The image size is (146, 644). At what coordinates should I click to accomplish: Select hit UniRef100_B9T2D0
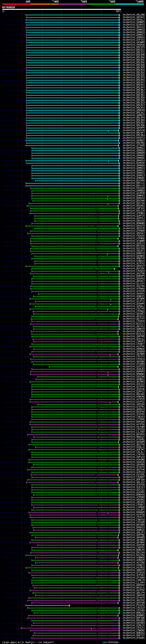coord(134,268)
